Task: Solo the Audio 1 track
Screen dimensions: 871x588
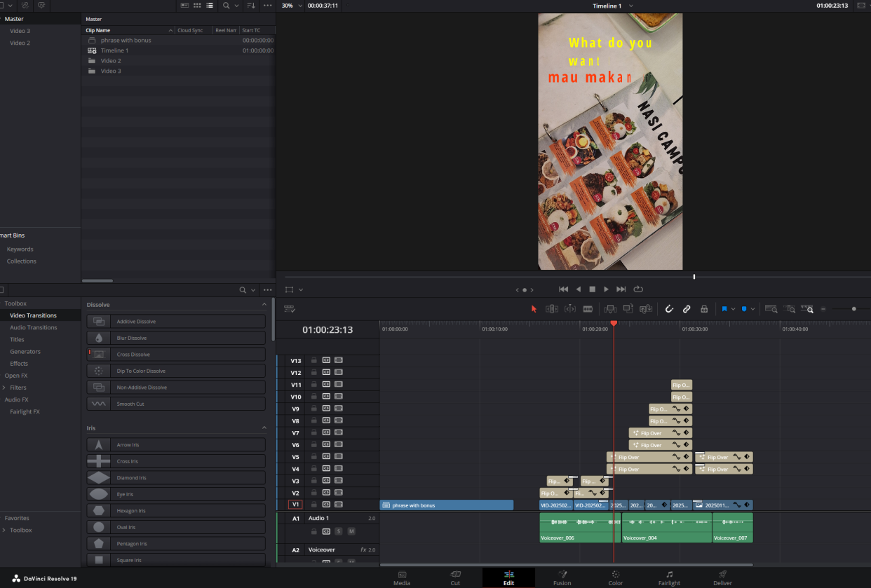Action: [339, 531]
